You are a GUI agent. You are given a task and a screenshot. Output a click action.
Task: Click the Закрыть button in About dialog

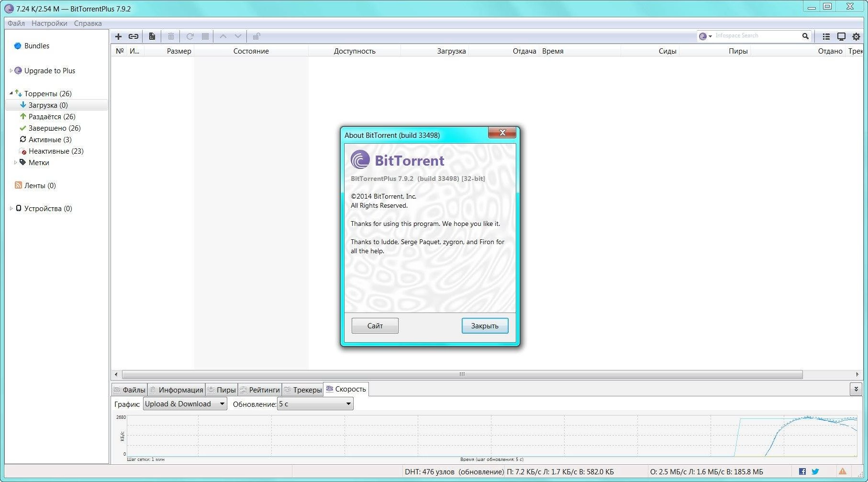click(485, 325)
